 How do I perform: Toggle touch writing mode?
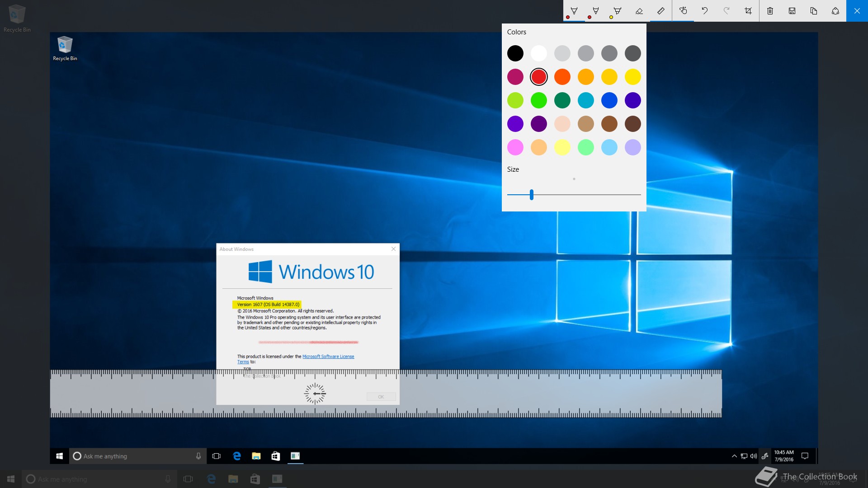pos(683,11)
